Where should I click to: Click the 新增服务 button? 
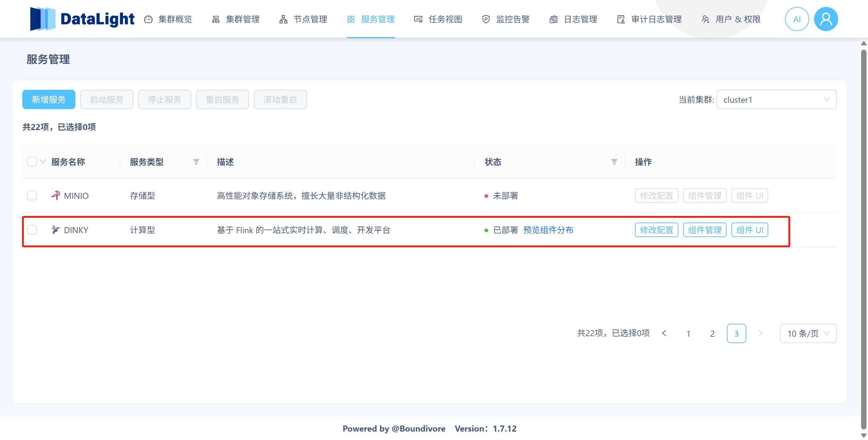[49, 100]
